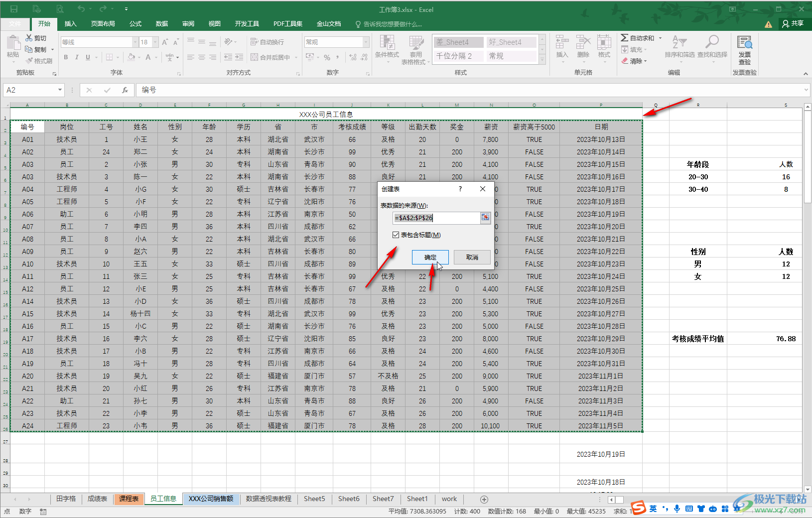Click the font color A button
The width and height of the screenshot is (812, 518).
pos(148,57)
